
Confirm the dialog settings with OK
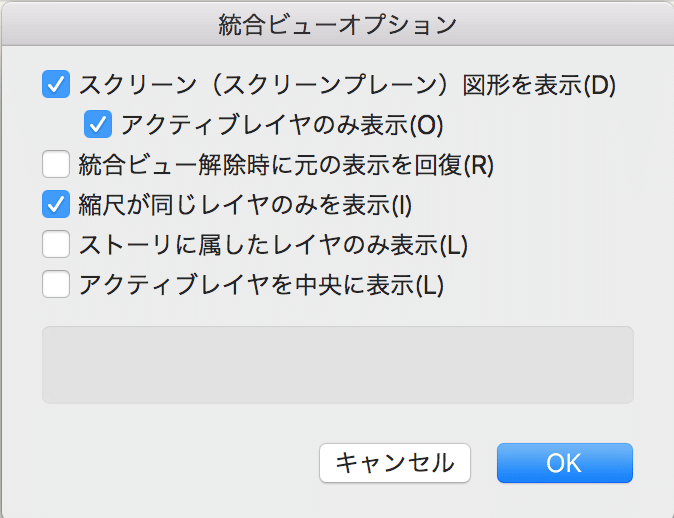pos(564,463)
